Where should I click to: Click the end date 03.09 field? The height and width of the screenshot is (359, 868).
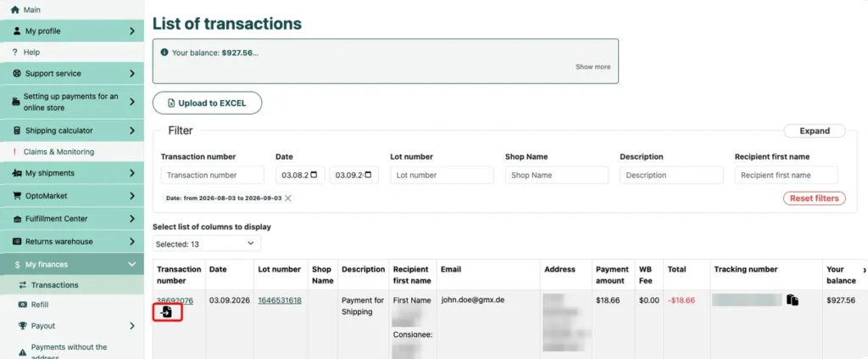pyautogui.click(x=354, y=175)
